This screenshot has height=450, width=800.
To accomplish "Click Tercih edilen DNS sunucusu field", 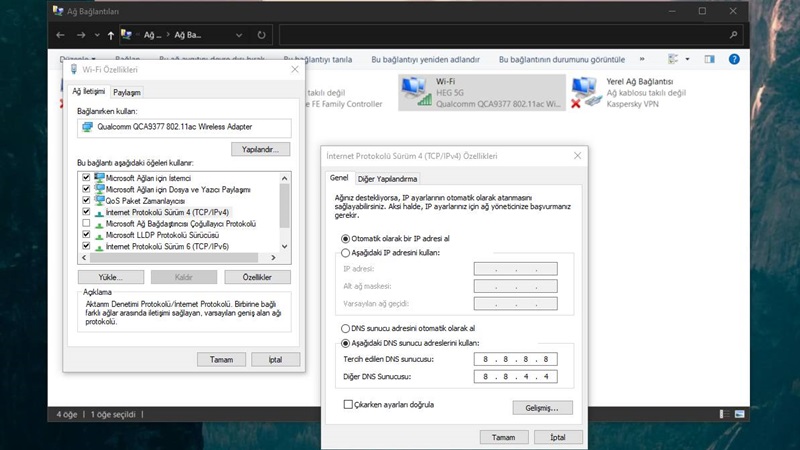I will pos(515,359).
